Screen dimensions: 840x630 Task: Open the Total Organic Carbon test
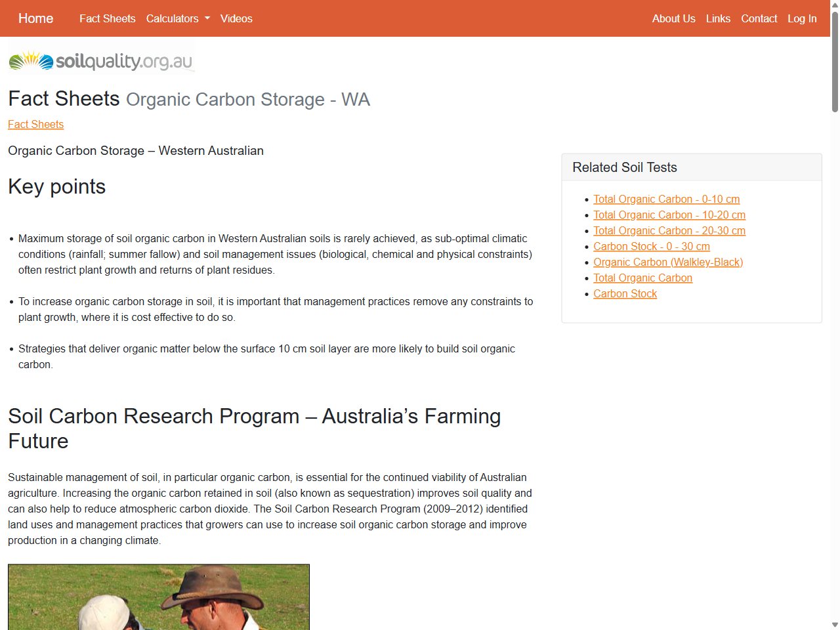(x=642, y=278)
